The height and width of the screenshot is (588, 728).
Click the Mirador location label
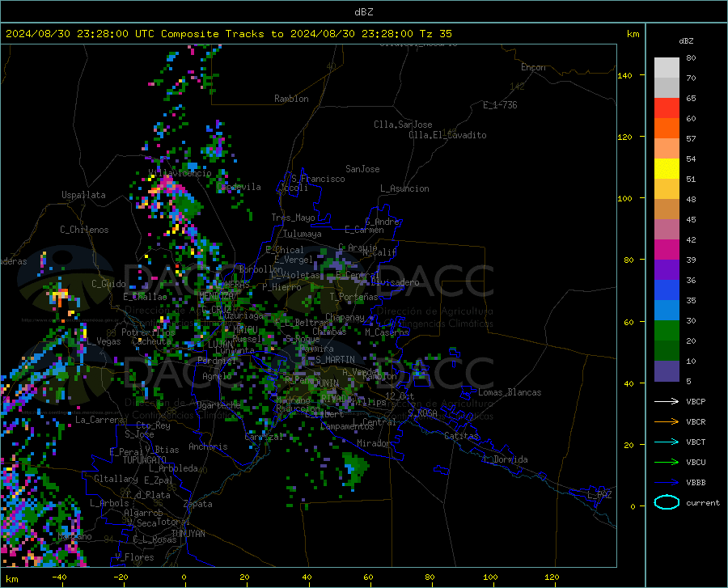click(373, 443)
